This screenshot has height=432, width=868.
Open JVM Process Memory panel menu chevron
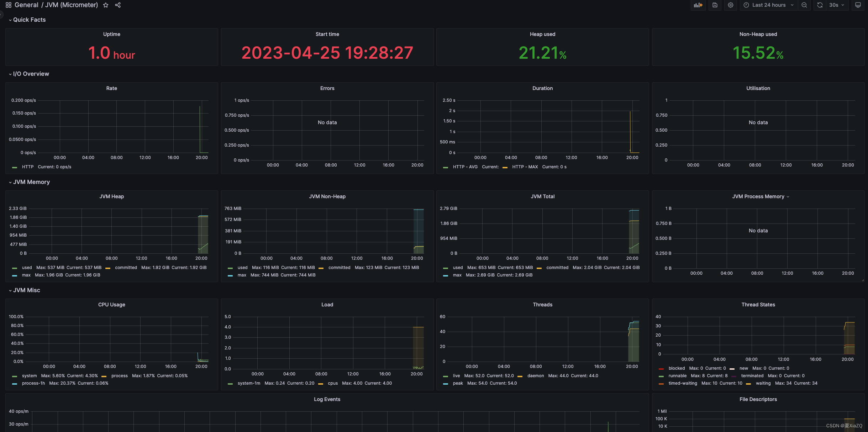pos(788,197)
